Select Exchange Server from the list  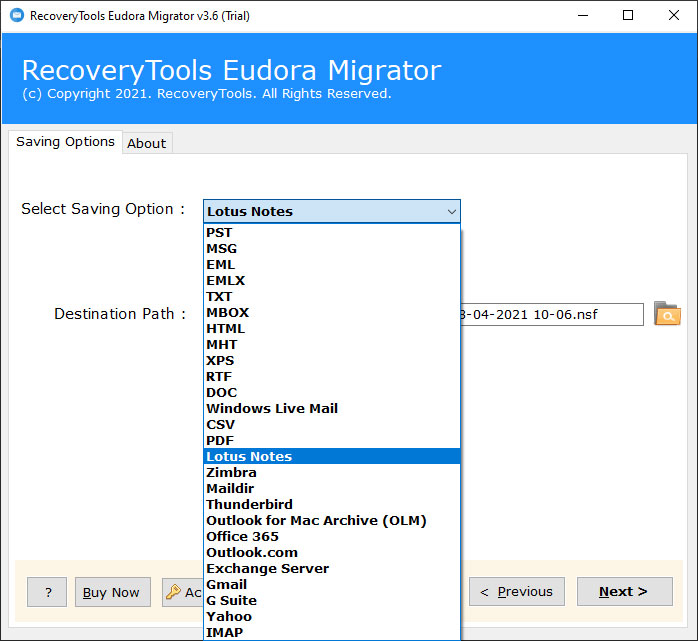332,568
